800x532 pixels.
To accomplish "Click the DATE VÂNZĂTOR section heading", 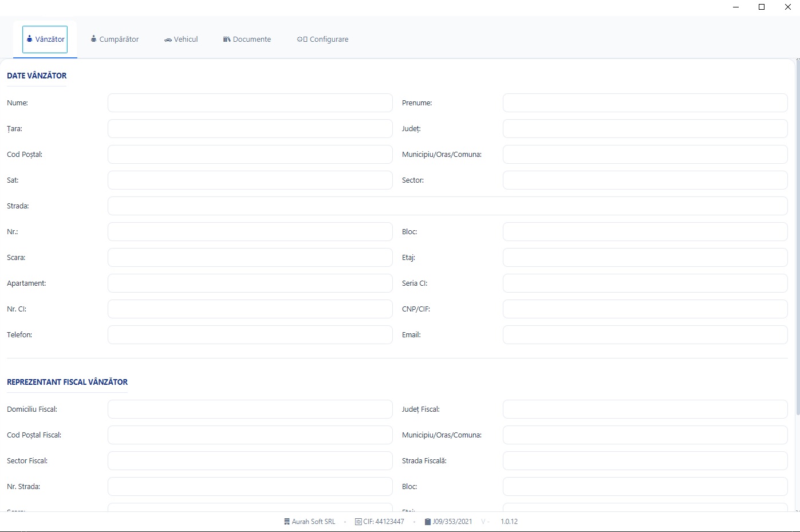I will (x=37, y=76).
